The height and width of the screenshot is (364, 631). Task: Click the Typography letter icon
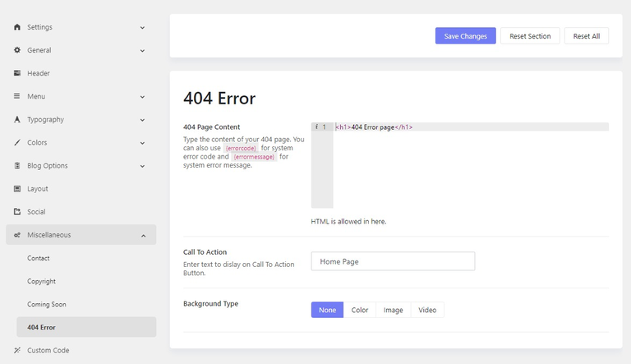point(17,119)
